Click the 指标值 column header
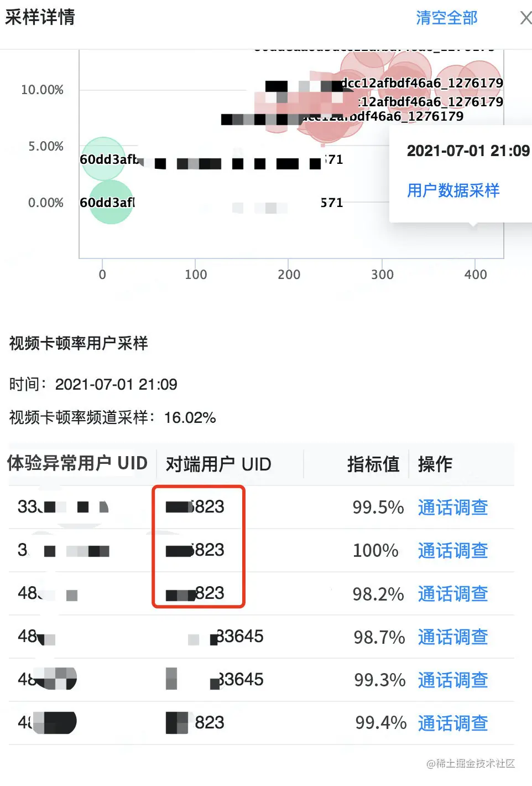Viewport: 532px width, 786px height. pyautogui.click(x=373, y=464)
